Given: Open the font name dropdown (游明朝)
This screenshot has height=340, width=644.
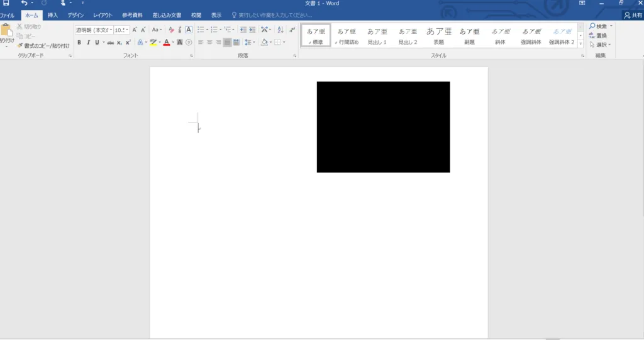Looking at the screenshot, I should [x=94, y=30].
